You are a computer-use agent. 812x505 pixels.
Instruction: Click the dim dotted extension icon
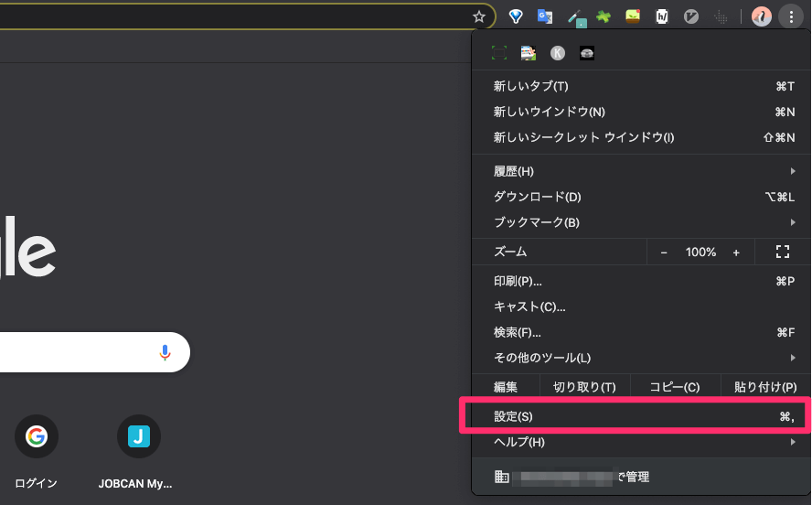[721, 17]
